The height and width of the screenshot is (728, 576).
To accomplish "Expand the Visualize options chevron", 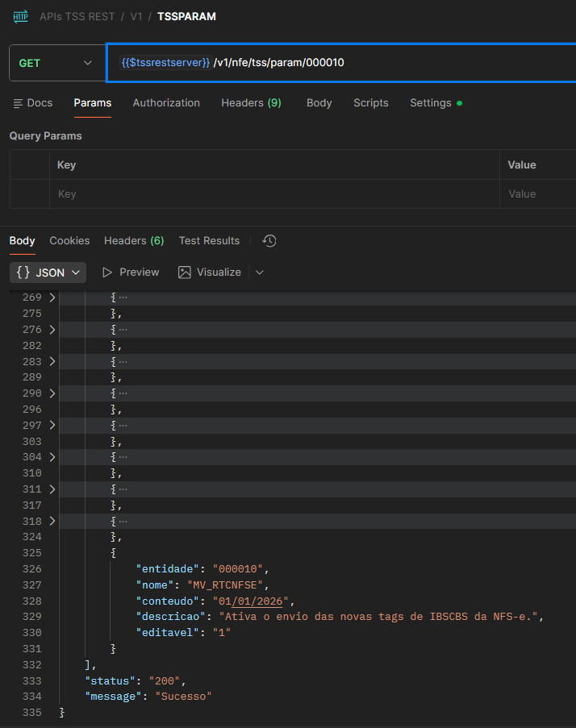I will click(259, 272).
